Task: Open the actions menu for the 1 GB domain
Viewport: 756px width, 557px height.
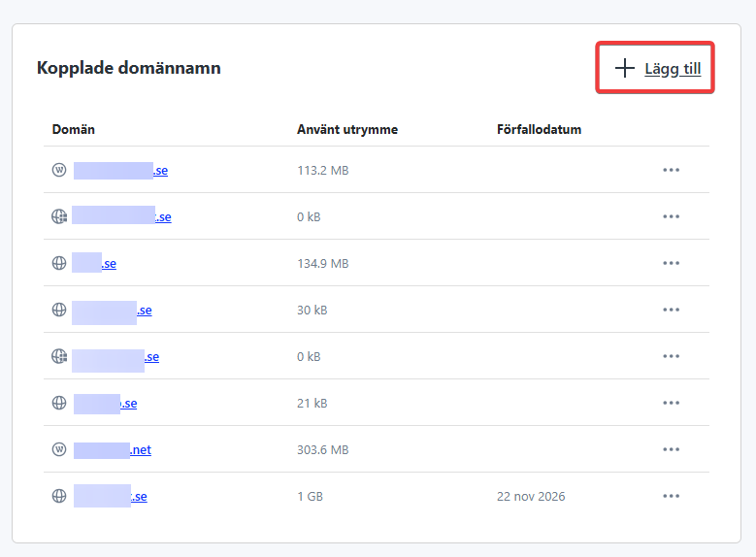Action: (x=671, y=496)
